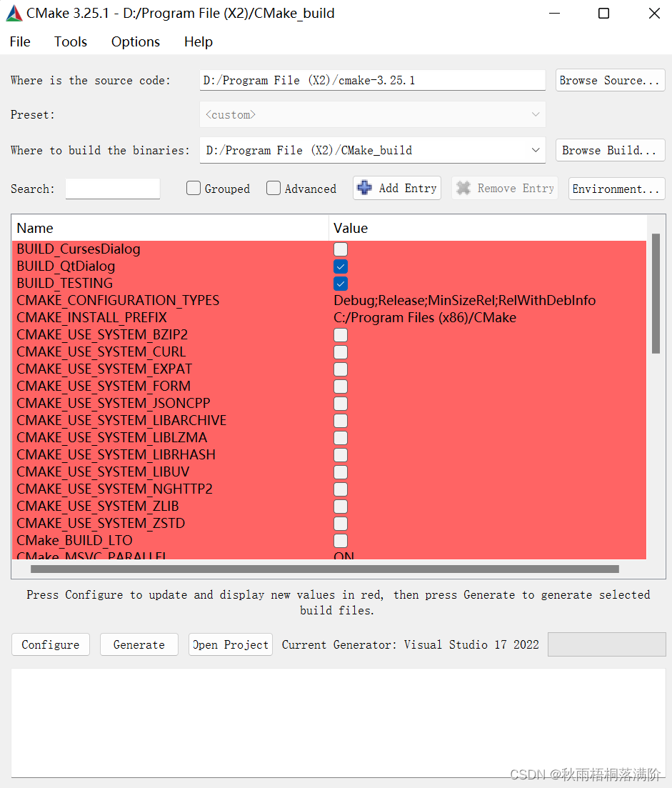Viewport: 672px width, 788px height.
Task: Open the Options menu
Action: pos(136,41)
